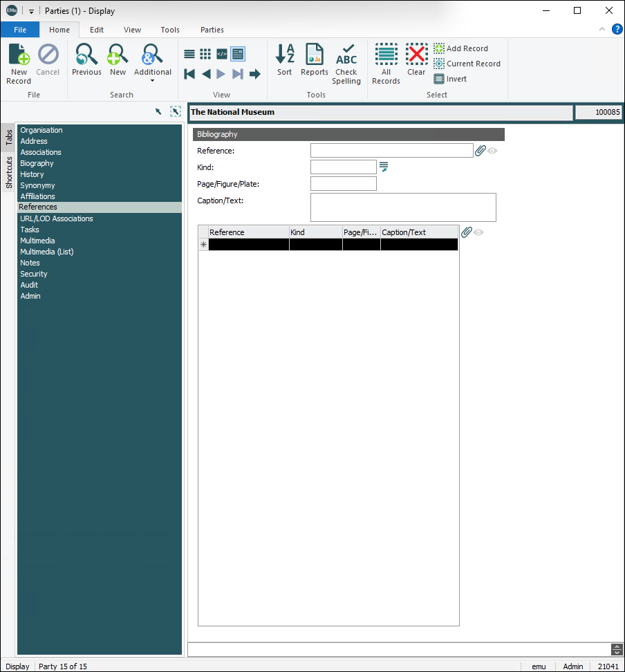
Task: Click into the Caption/Text field
Action: click(403, 207)
